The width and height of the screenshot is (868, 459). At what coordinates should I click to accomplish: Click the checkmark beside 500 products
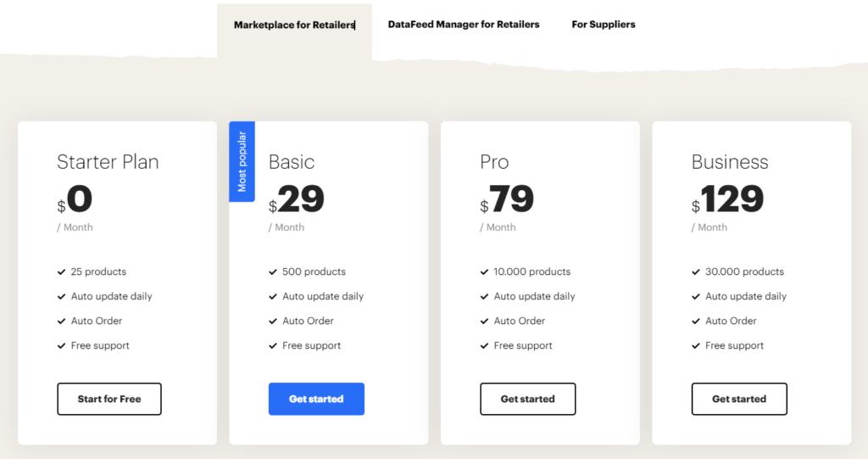click(273, 271)
